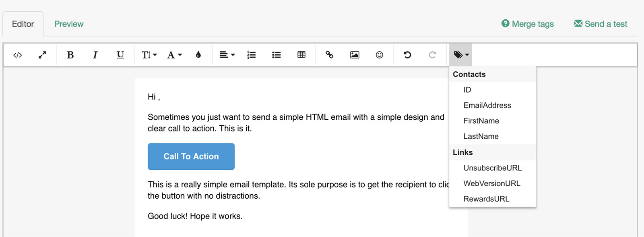This screenshot has height=237, width=644.
Task: Open the Merge tags help link
Action: (528, 24)
